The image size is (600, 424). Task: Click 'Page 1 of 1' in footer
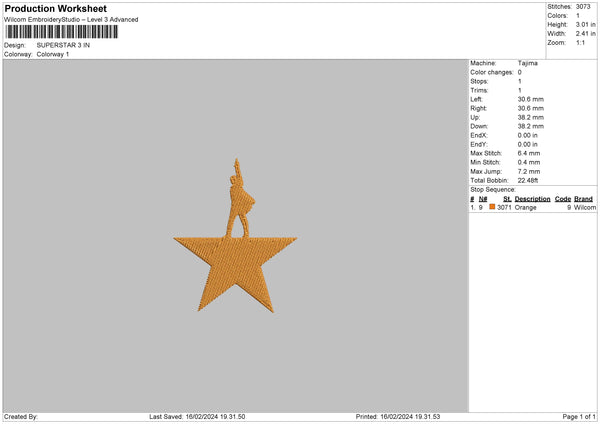[x=579, y=417]
